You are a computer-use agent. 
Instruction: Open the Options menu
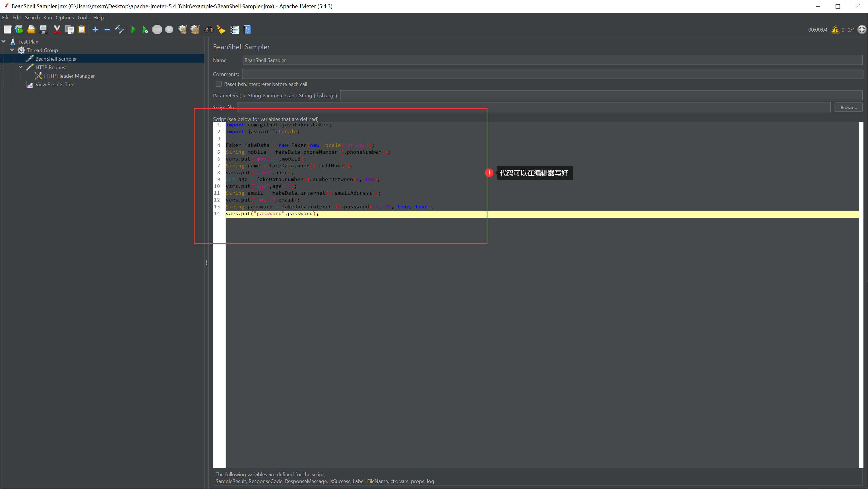coord(64,18)
